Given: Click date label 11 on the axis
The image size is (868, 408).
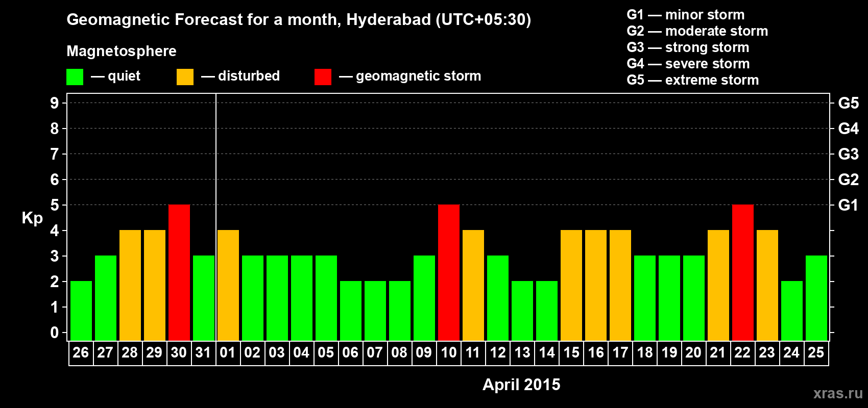Looking at the screenshot, I should coord(473,352).
